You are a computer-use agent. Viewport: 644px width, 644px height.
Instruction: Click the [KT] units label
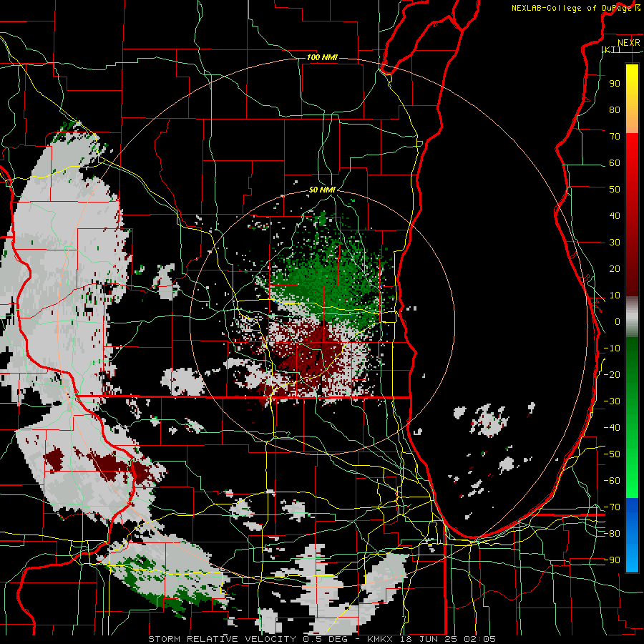click(x=611, y=49)
